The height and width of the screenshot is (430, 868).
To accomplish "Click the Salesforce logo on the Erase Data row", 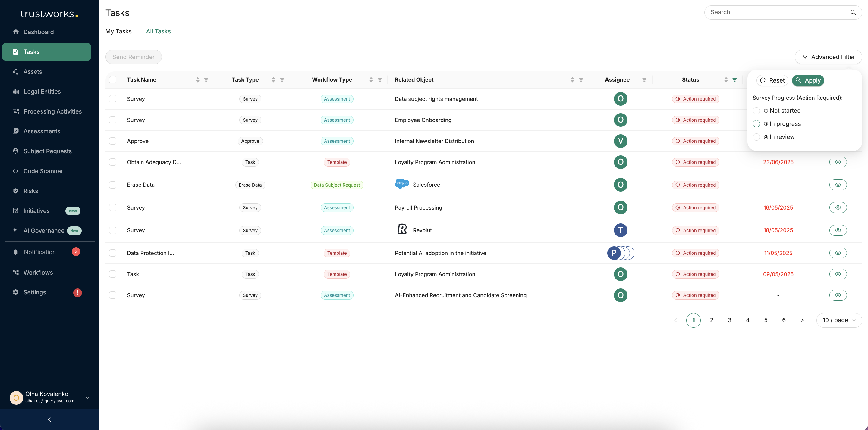I will tap(402, 184).
